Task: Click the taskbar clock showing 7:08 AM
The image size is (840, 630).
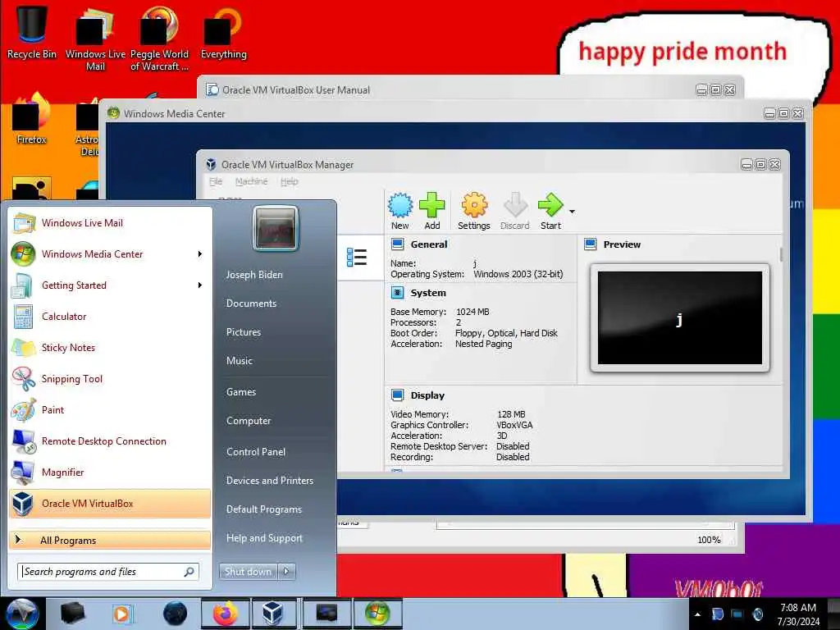Action: [x=798, y=614]
